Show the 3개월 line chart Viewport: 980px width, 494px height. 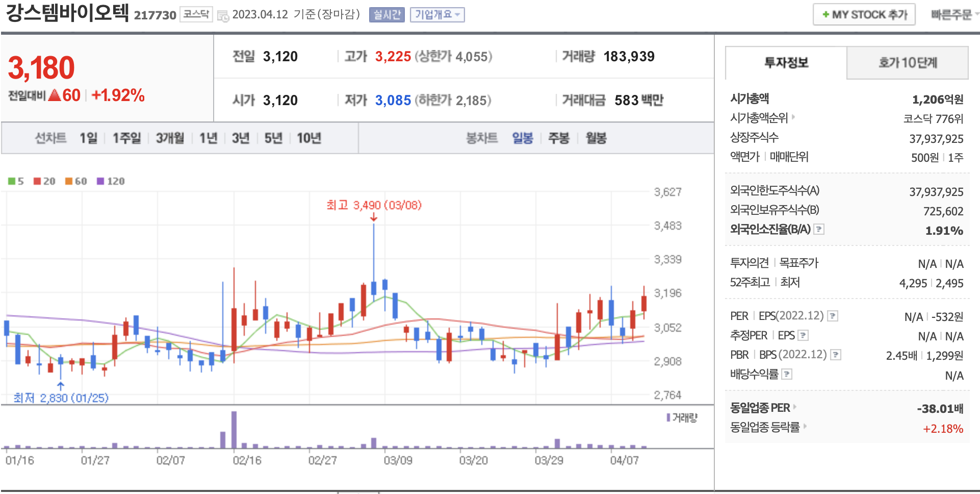pos(170,138)
